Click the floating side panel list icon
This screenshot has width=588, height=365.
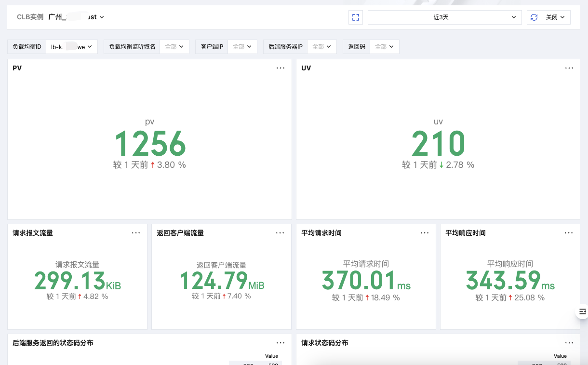(x=582, y=311)
